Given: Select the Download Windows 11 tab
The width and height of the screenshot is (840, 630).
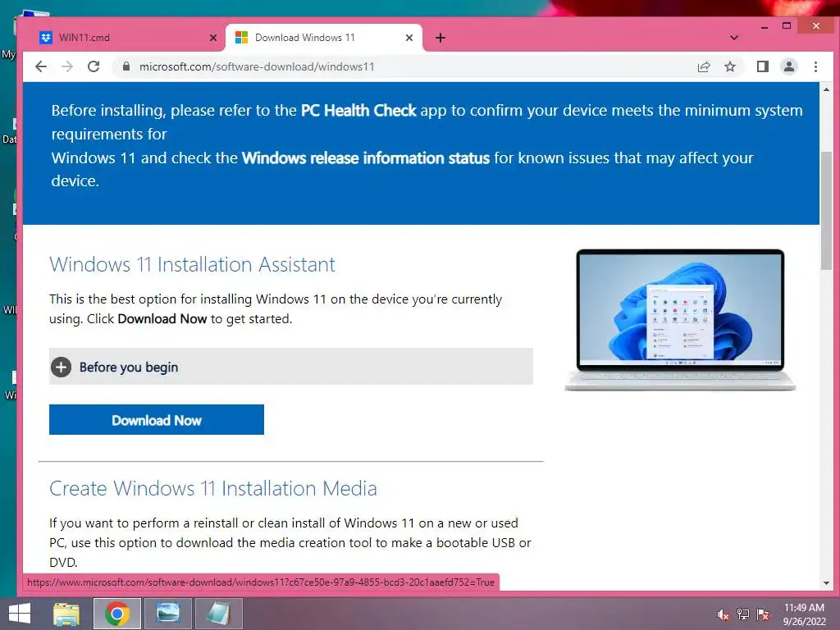Looking at the screenshot, I should [323, 38].
